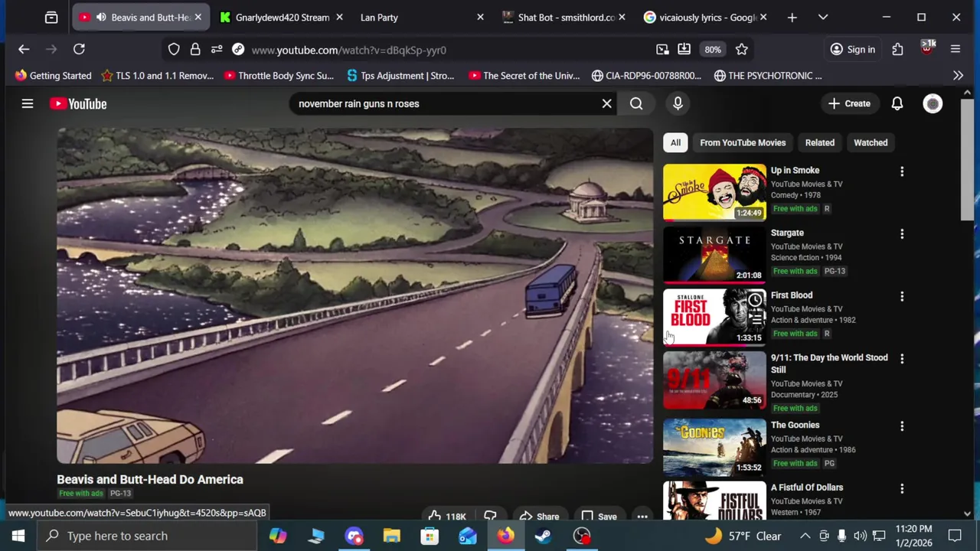Image resolution: width=980 pixels, height=551 pixels.
Task: Open options menu for The Goonies
Action: click(x=902, y=425)
